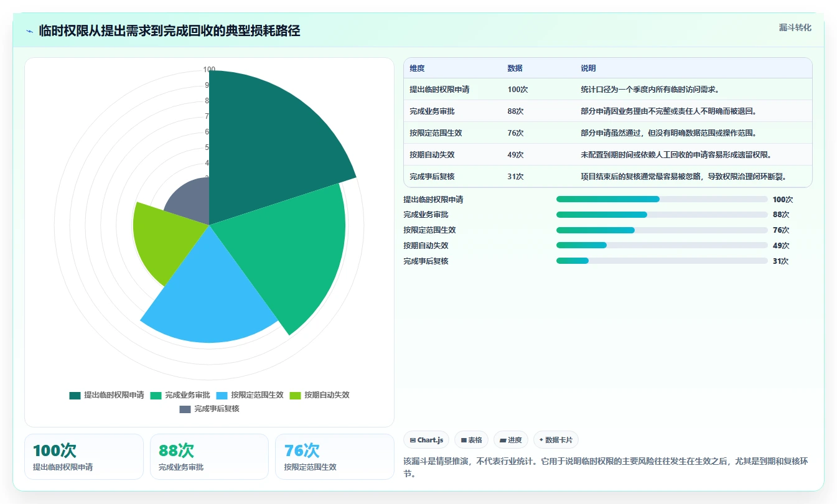Click the 88次 progress bar

click(662, 215)
